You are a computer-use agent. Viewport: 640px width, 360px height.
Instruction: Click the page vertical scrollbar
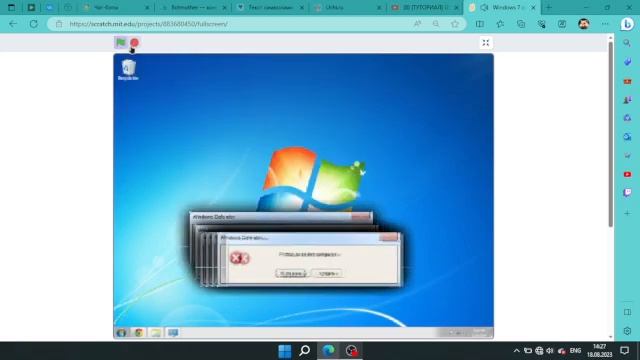click(611, 135)
